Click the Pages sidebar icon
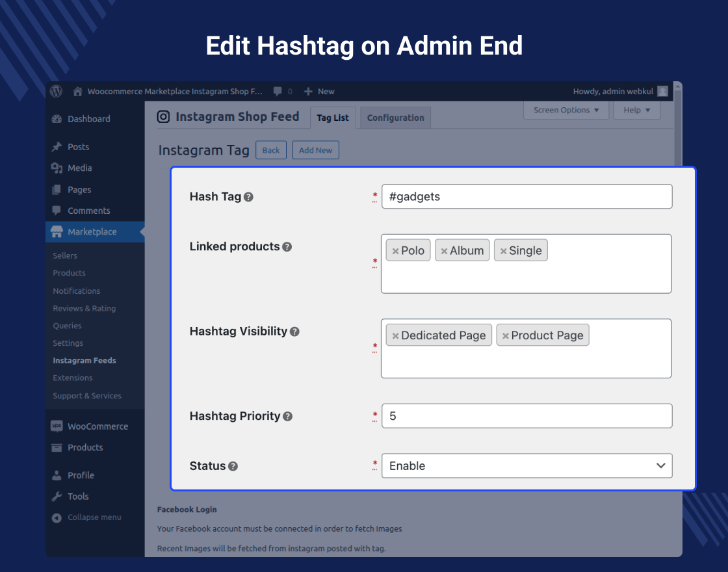 57,189
